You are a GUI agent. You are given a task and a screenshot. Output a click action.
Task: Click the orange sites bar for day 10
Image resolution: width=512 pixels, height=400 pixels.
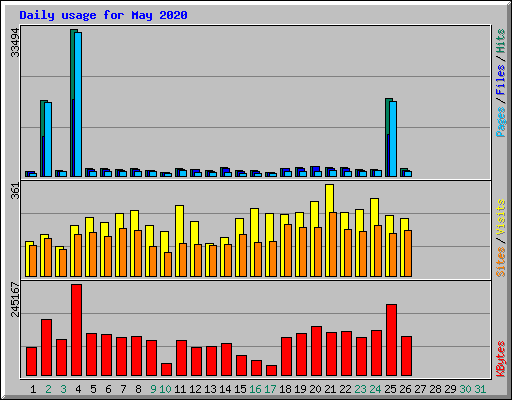168,264
